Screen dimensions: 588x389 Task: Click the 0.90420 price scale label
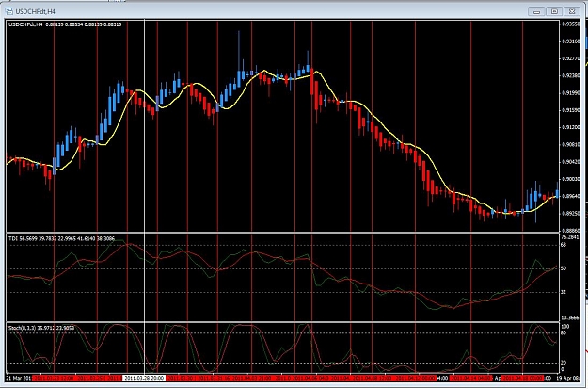(x=571, y=162)
